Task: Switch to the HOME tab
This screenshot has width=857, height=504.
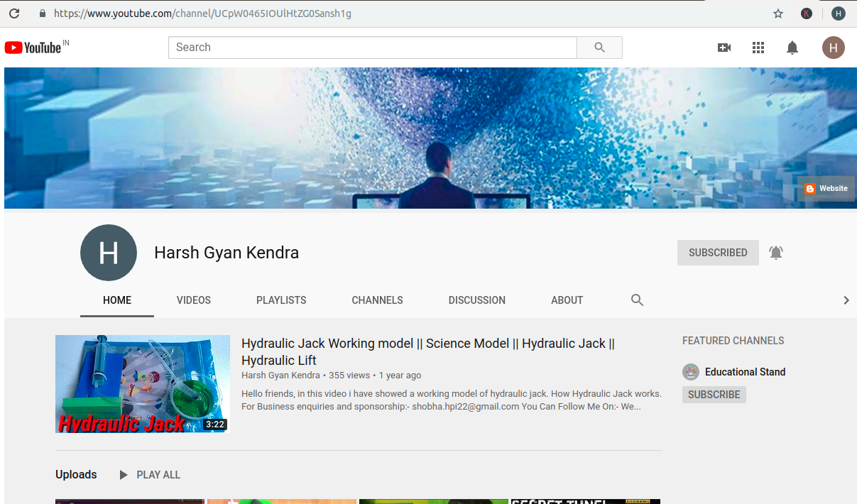Action: click(117, 300)
